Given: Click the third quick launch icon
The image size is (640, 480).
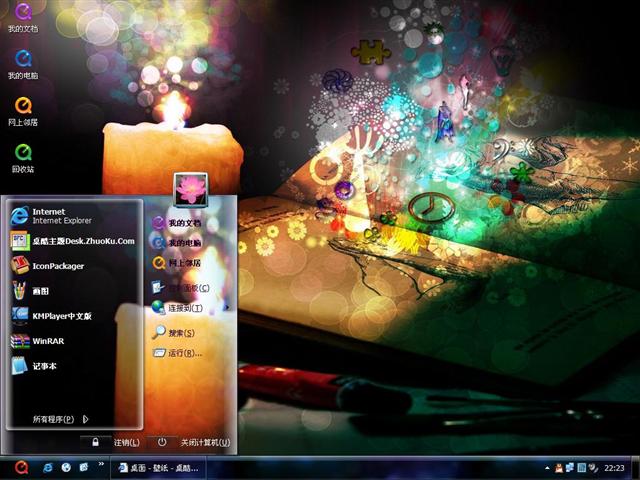Looking at the screenshot, I should click(x=84, y=468).
